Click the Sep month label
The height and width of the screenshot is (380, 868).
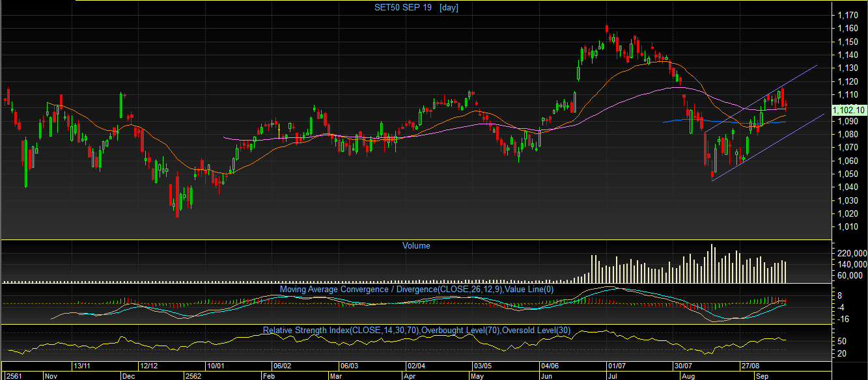click(762, 375)
